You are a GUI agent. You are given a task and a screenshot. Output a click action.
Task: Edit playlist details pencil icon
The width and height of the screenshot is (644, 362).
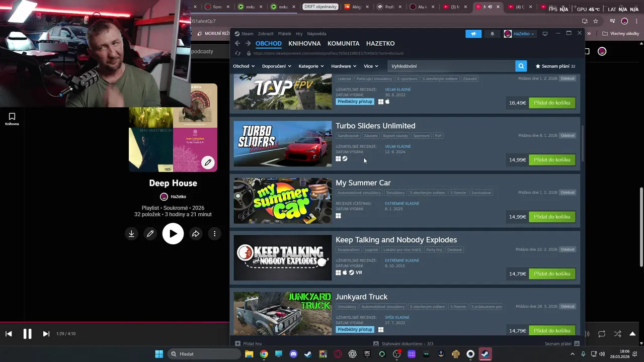(150, 234)
